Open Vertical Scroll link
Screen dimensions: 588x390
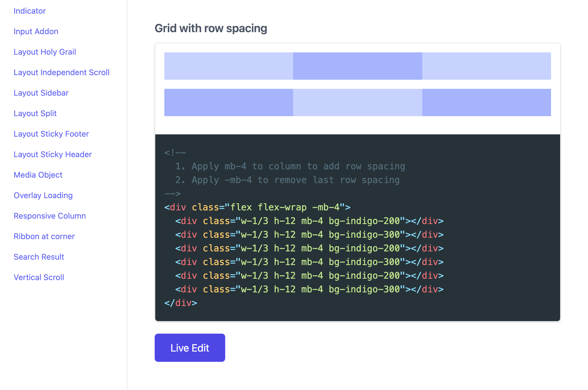(x=39, y=277)
